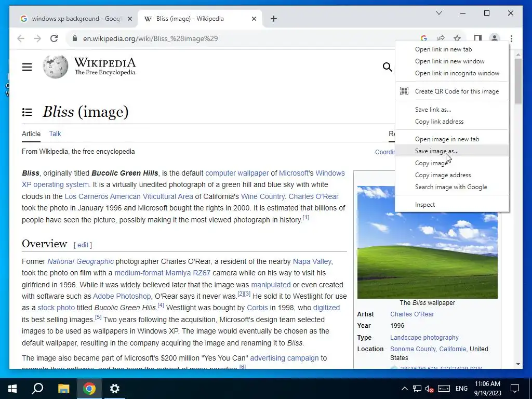Click the network tray icon
Screen dimensions: 532x399
(417, 389)
